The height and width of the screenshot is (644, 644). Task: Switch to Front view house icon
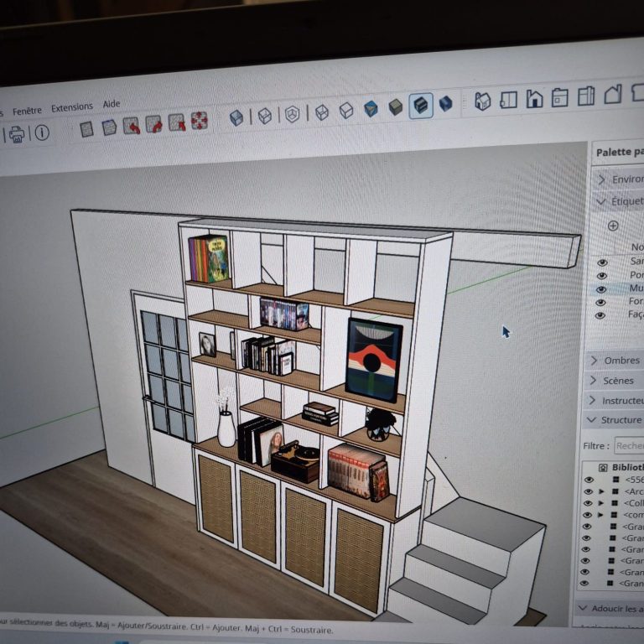click(534, 99)
